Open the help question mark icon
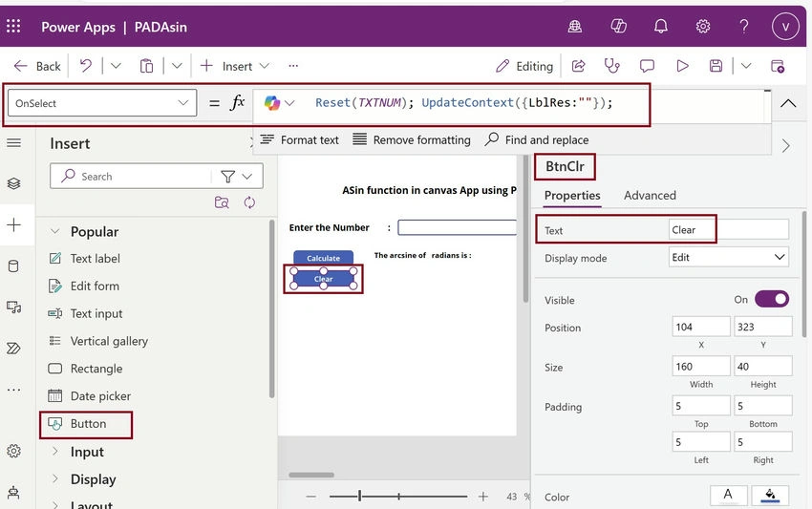Screen dimensions: 812x509 point(744,27)
